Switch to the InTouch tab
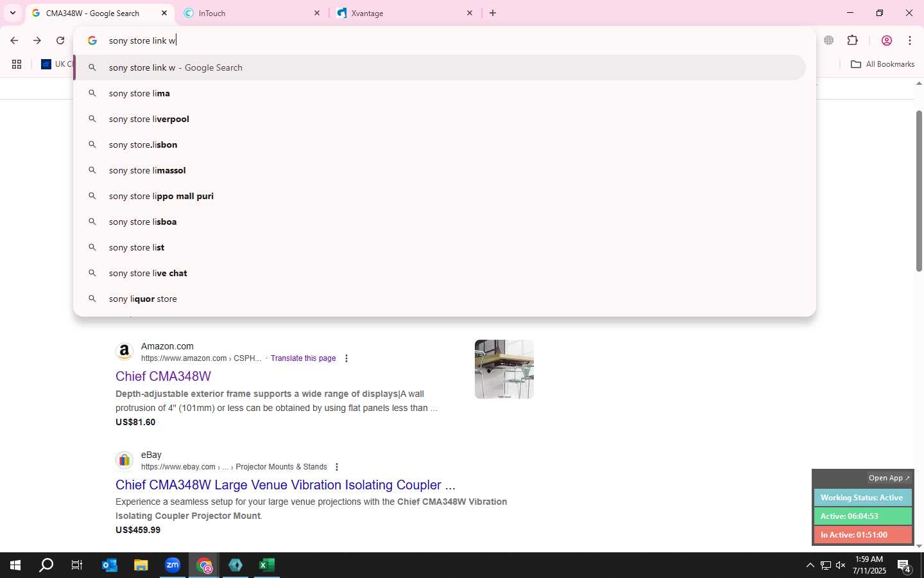924x578 pixels. point(252,13)
